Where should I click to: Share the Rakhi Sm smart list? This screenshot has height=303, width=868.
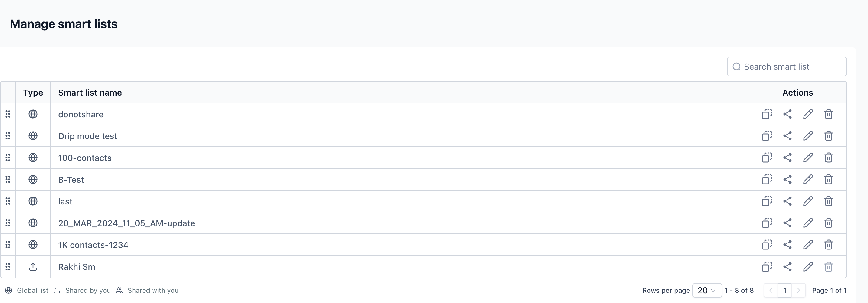(x=787, y=267)
